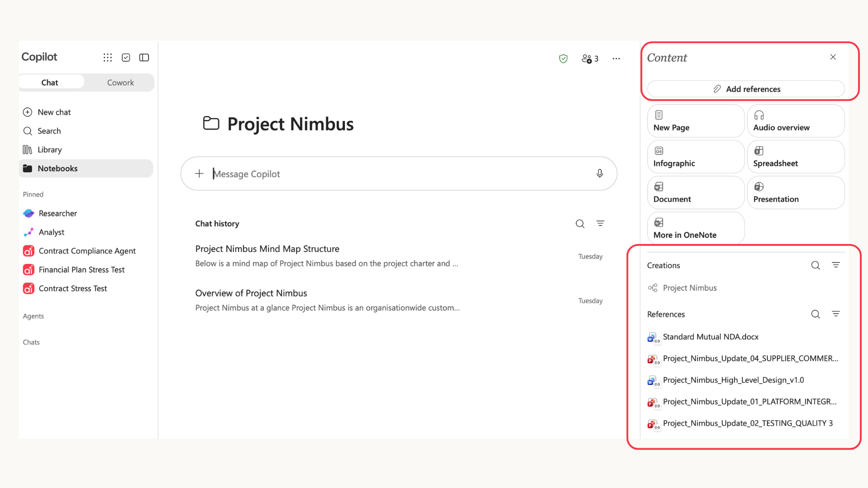This screenshot has height=488, width=868.
Task: Activate the microphone dictation icon
Action: [599, 174]
